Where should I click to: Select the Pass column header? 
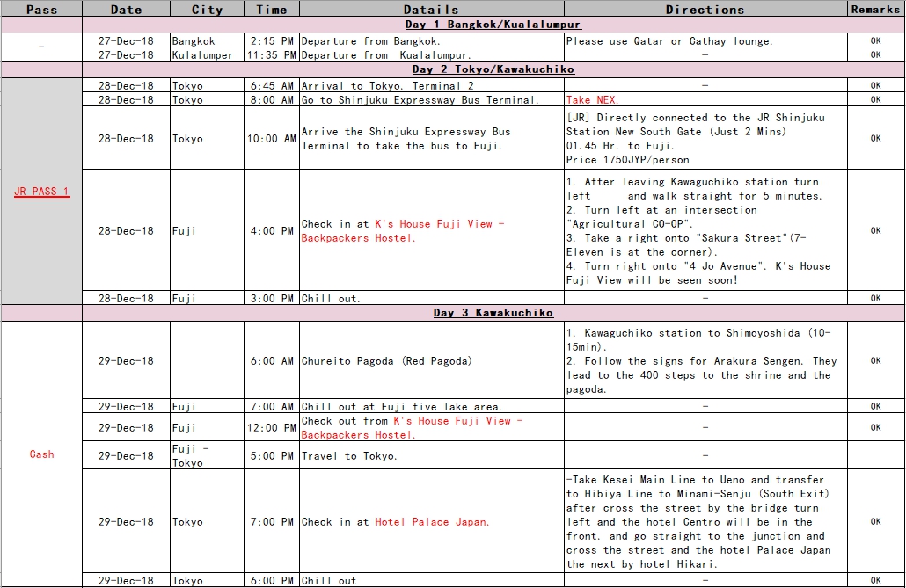(41, 10)
